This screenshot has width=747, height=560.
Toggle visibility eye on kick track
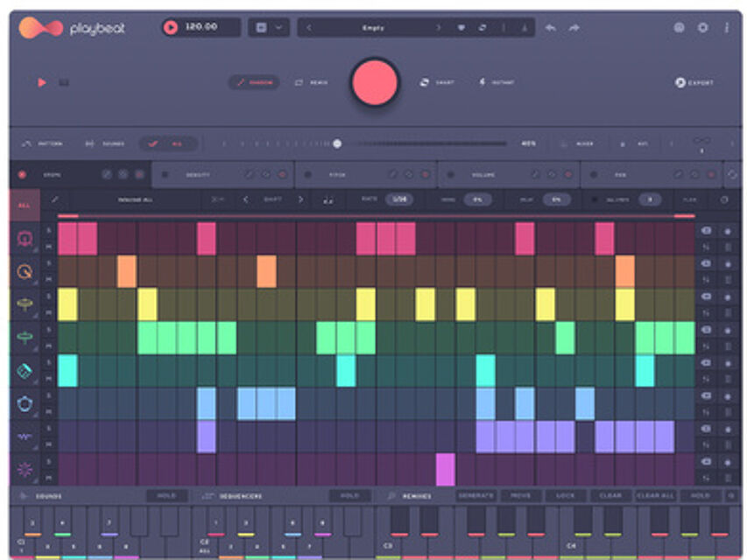707,230
